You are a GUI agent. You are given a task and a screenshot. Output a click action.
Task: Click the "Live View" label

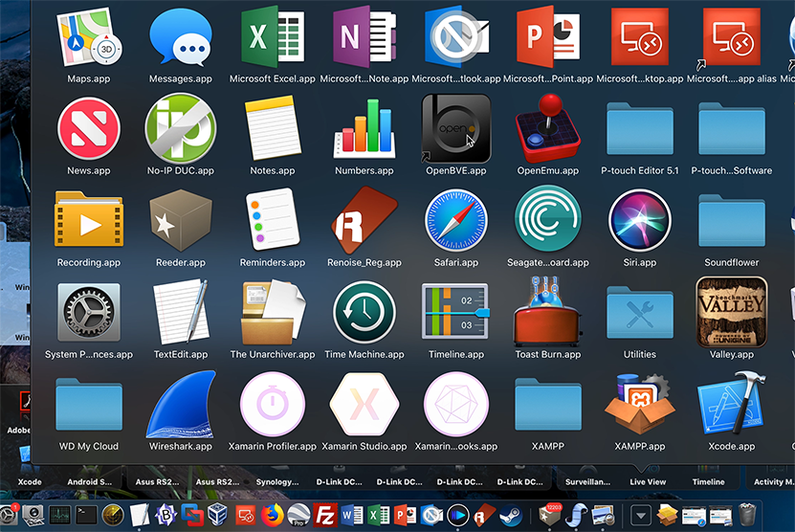click(648, 482)
